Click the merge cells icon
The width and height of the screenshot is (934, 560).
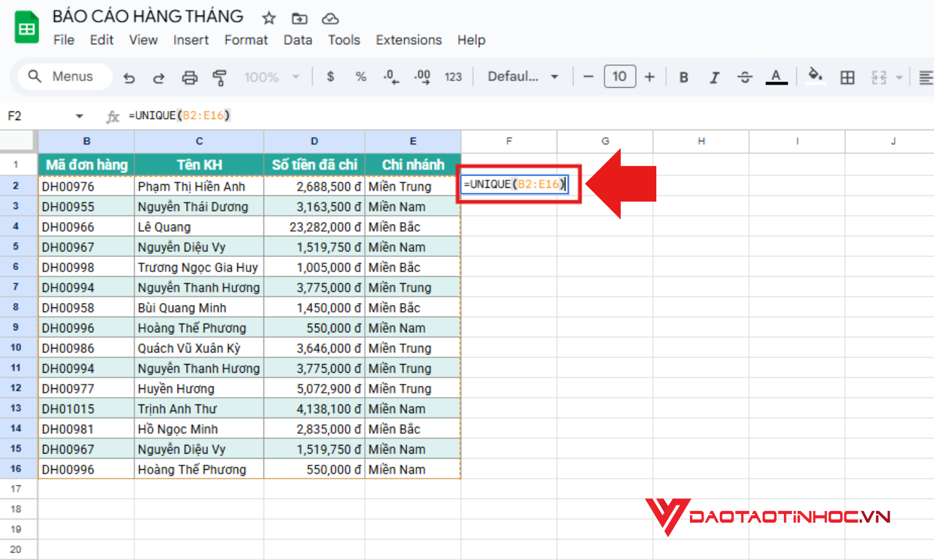(x=879, y=77)
